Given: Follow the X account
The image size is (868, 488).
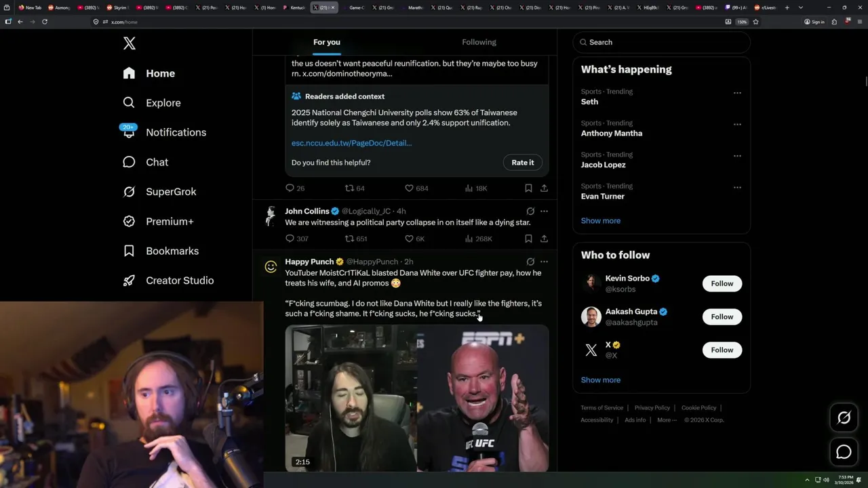Looking at the screenshot, I should [722, 350].
